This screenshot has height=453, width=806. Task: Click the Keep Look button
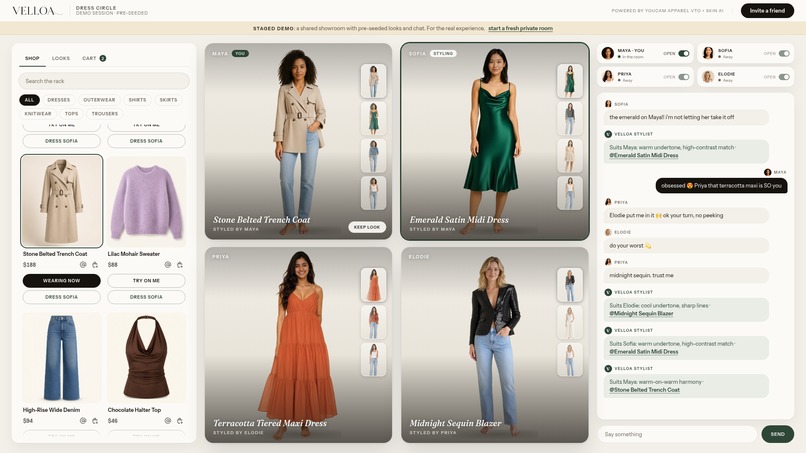point(367,227)
